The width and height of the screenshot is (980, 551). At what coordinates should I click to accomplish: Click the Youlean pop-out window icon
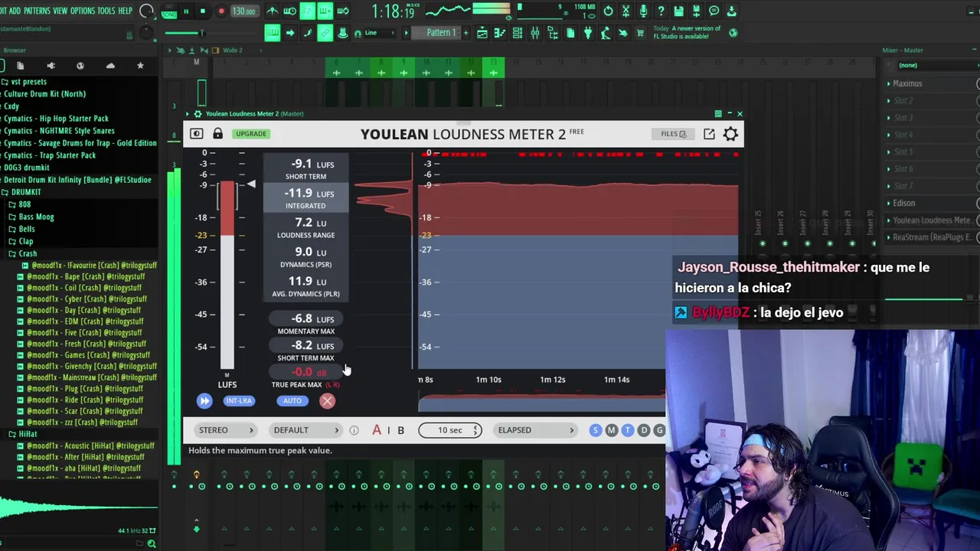point(709,134)
